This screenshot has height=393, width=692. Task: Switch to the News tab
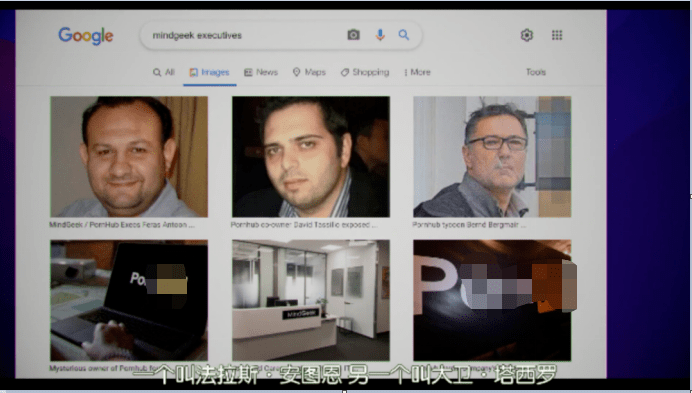tap(261, 72)
